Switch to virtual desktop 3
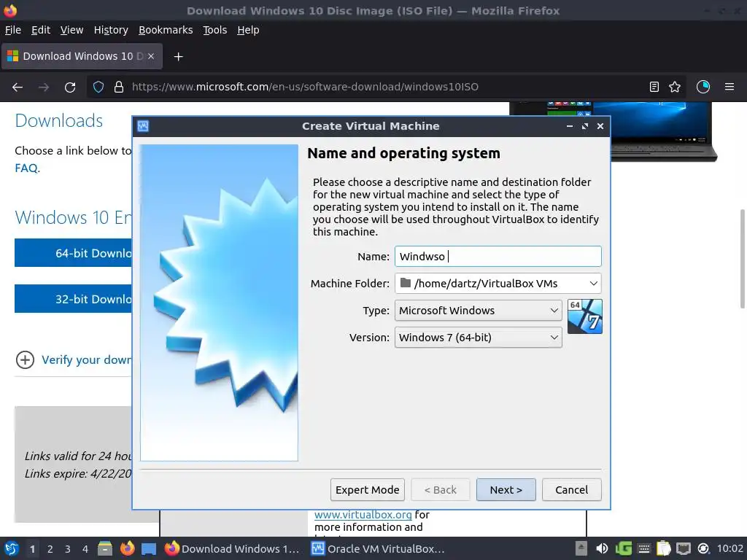 [x=68, y=549]
